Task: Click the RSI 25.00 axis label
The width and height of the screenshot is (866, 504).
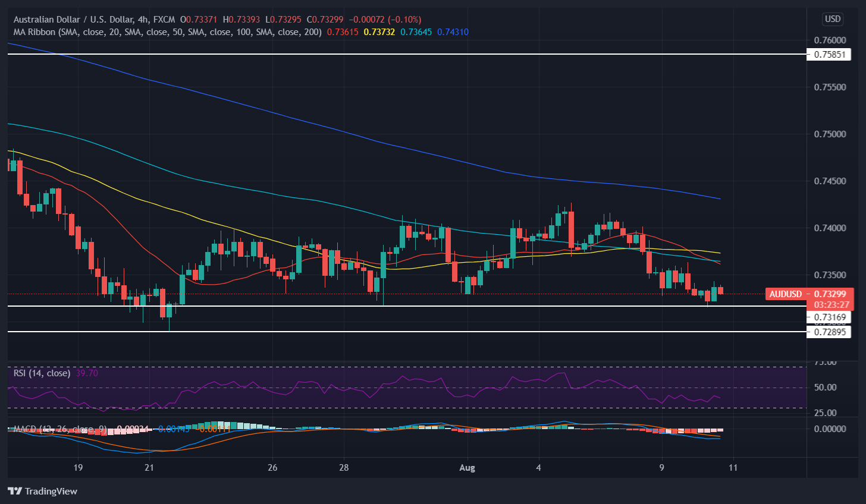Action: pos(826,413)
